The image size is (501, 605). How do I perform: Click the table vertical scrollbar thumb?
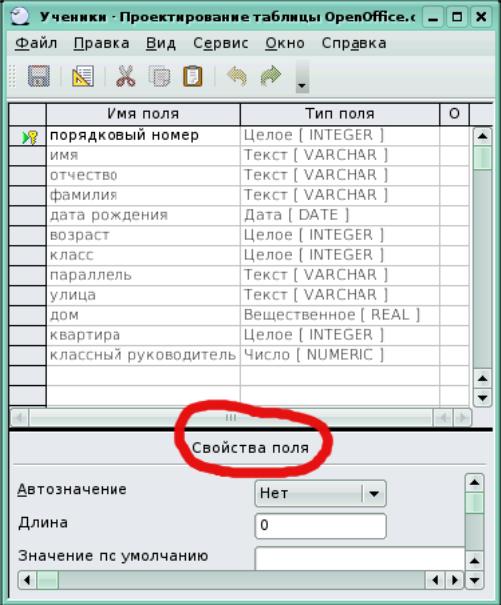482,157
